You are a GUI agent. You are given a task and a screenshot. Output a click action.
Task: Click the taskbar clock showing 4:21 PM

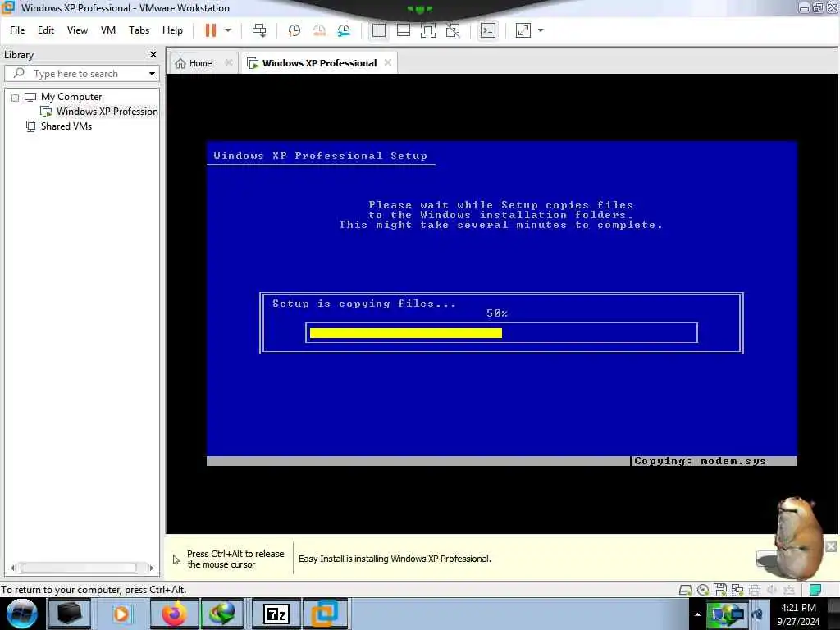799,614
